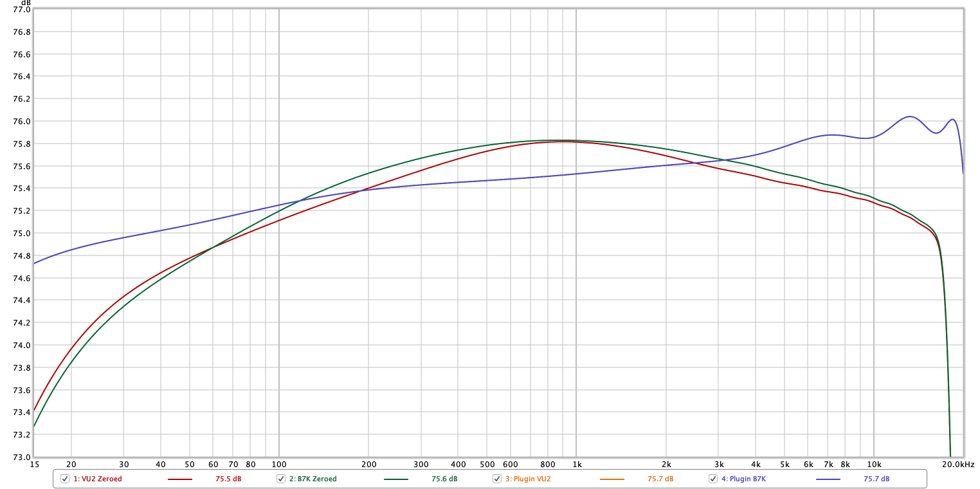Click the blue 75.7 dB Plugin B7K readout
Image resolution: width=980 pixels, height=489 pixels.
(876, 479)
